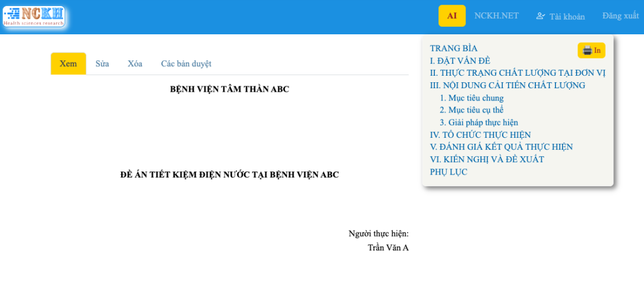This screenshot has height=281, width=644.
Task: Open the Tài khoản account link
Action: [560, 17]
